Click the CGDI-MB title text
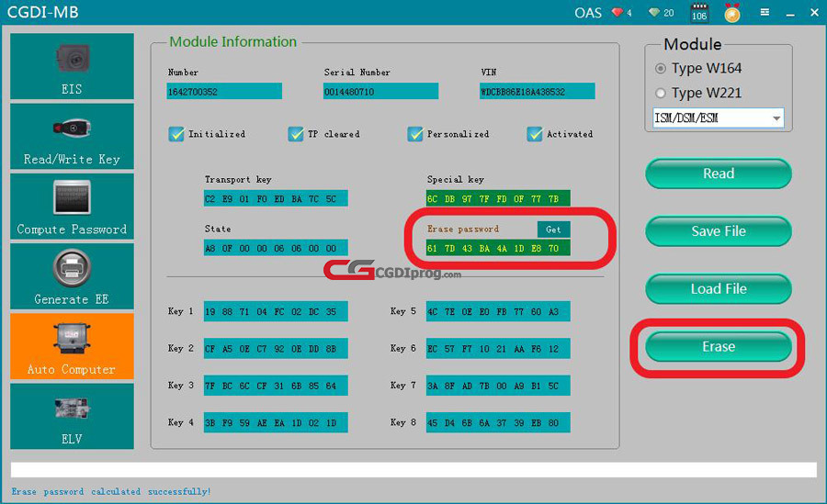The height and width of the screenshot is (504, 827). coord(42,12)
